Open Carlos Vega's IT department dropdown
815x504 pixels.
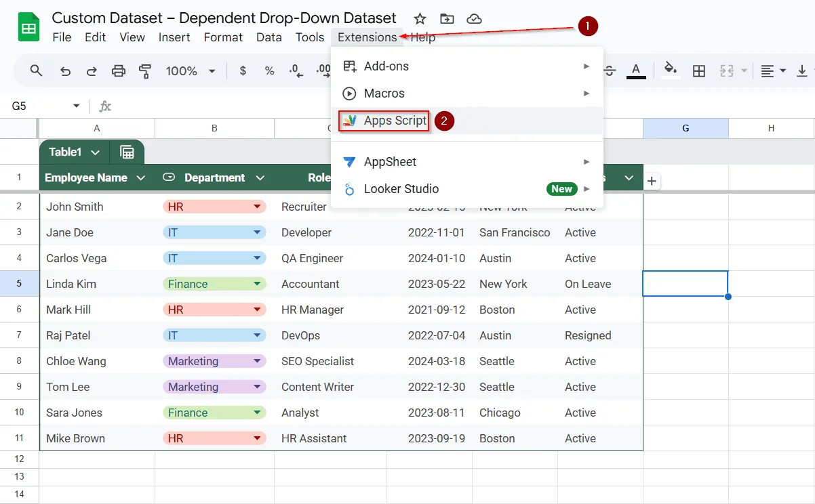click(x=257, y=258)
